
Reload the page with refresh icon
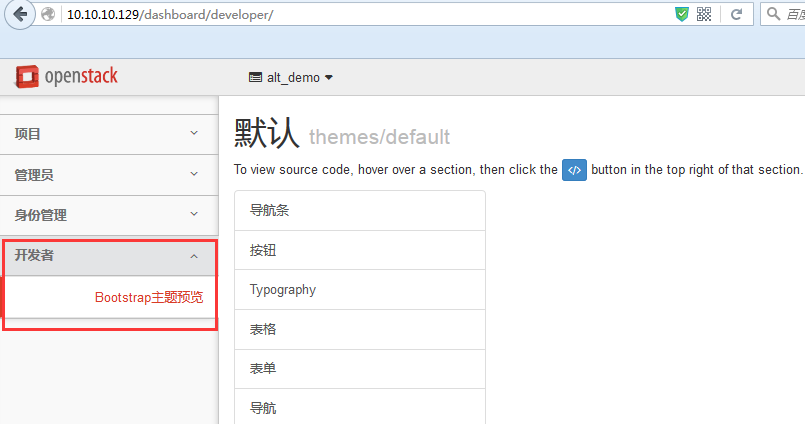click(x=736, y=14)
